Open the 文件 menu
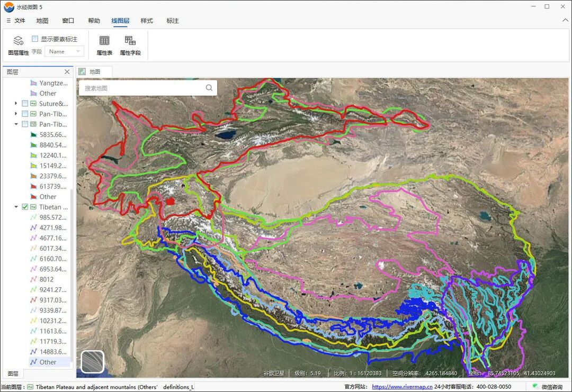The height and width of the screenshot is (392, 572). [x=20, y=21]
